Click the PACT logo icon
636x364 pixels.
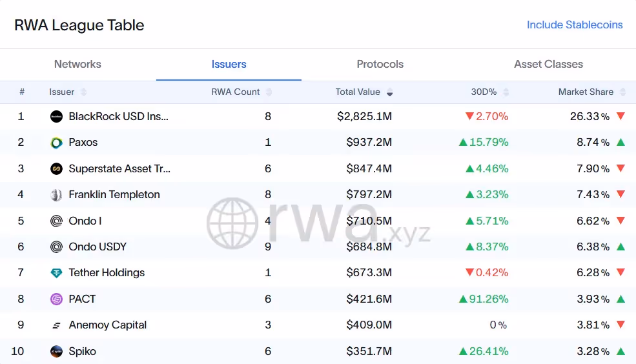click(56, 299)
